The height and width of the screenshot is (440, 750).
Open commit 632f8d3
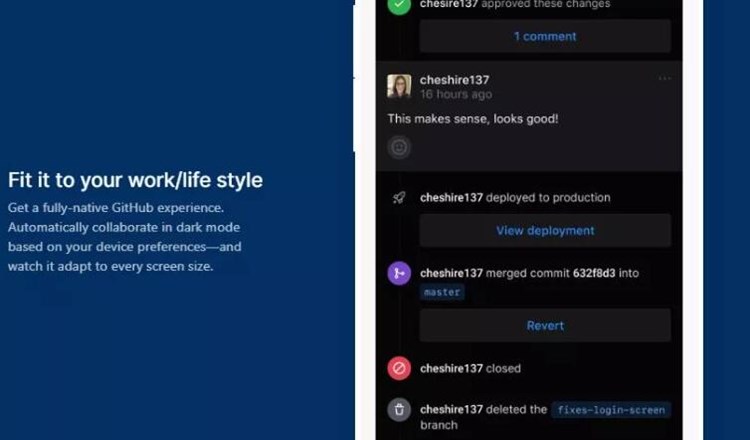point(594,273)
